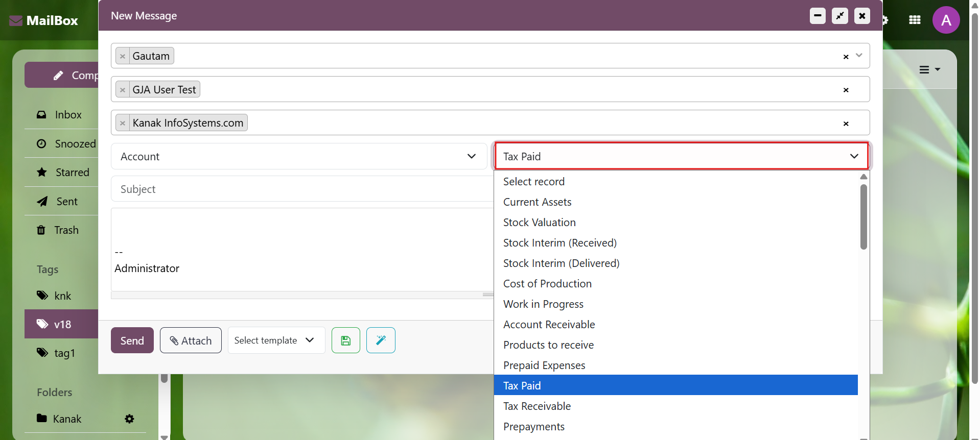Image resolution: width=980 pixels, height=440 pixels.
Task: Click the Subject input field
Action: (302, 189)
